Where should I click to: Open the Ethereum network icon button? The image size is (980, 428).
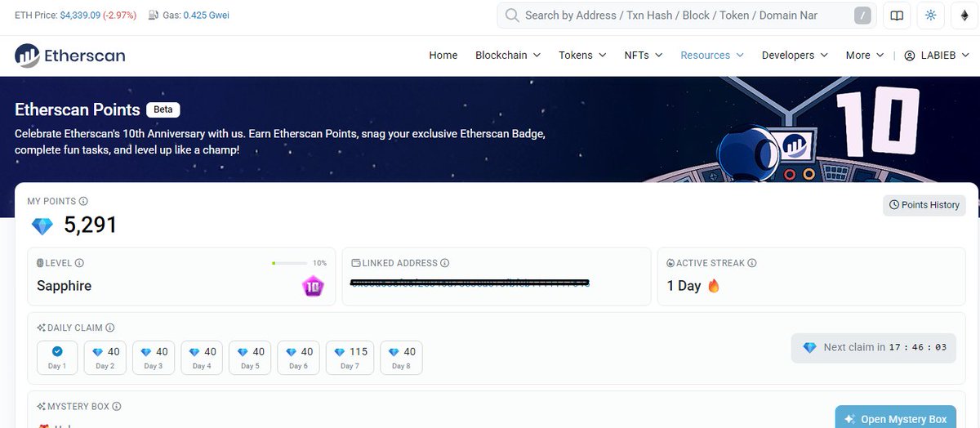point(963,16)
